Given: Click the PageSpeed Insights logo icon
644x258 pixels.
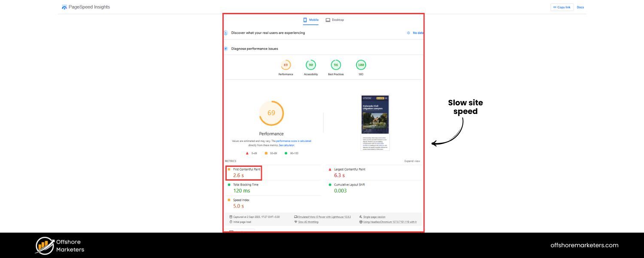Looking at the screenshot, I should (64, 7).
